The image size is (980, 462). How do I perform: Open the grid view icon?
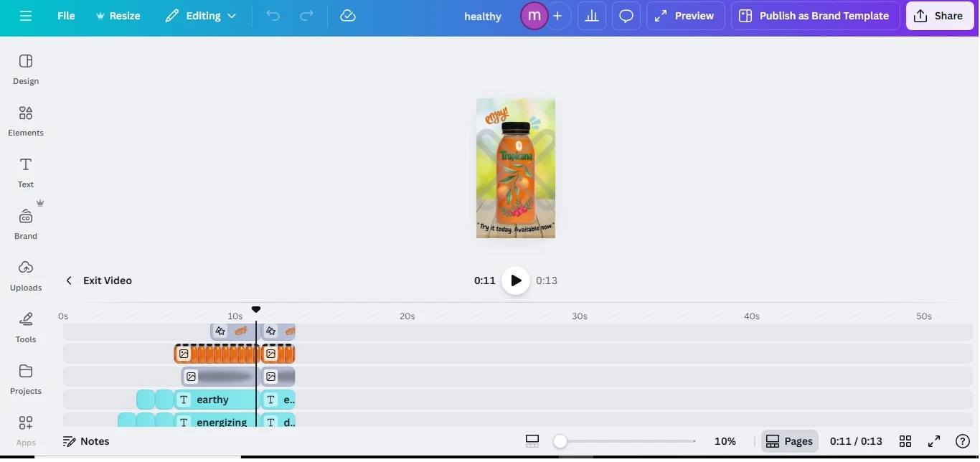click(x=905, y=441)
